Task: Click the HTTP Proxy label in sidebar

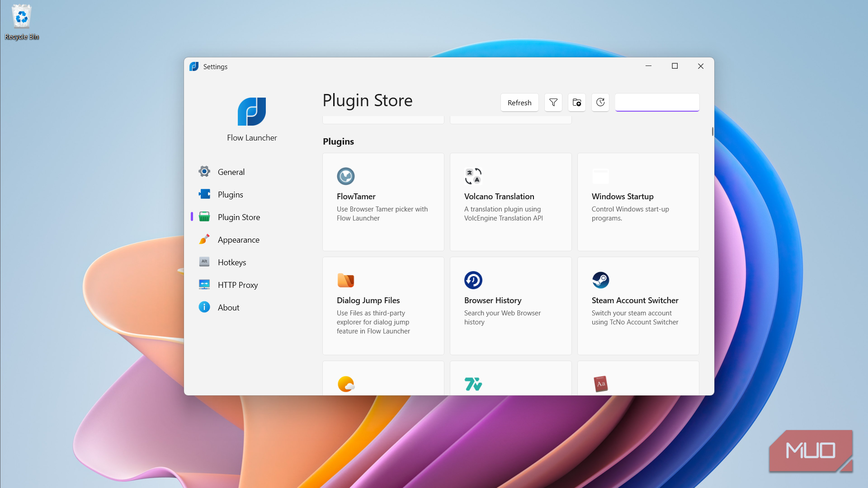Action: pyautogui.click(x=238, y=285)
